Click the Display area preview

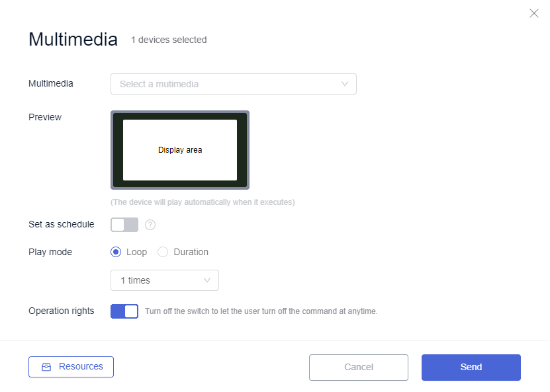[x=180, y=150]
